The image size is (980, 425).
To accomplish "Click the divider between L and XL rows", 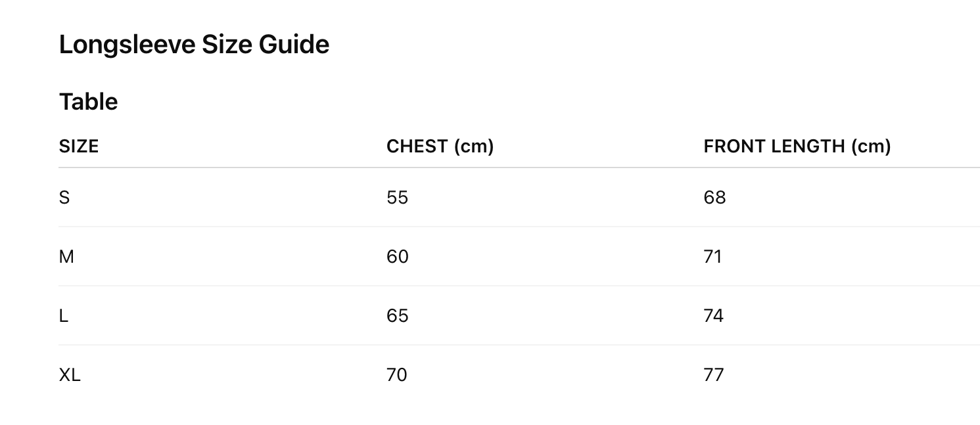I will coord(519,345).
